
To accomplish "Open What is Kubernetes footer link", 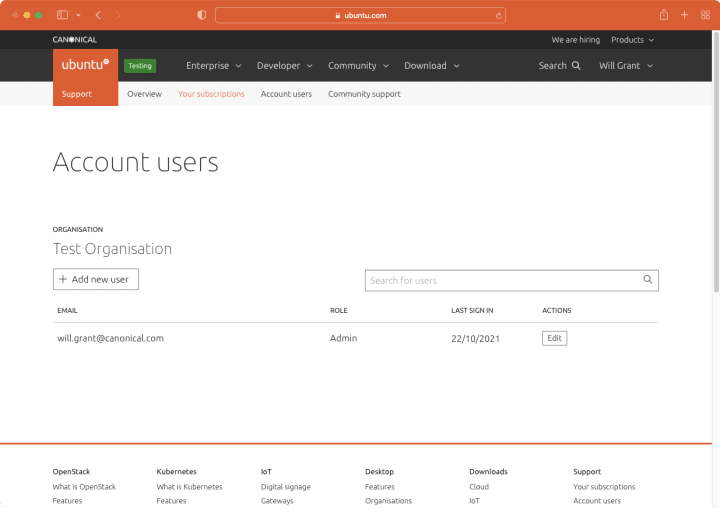I will tap(189, 487).
